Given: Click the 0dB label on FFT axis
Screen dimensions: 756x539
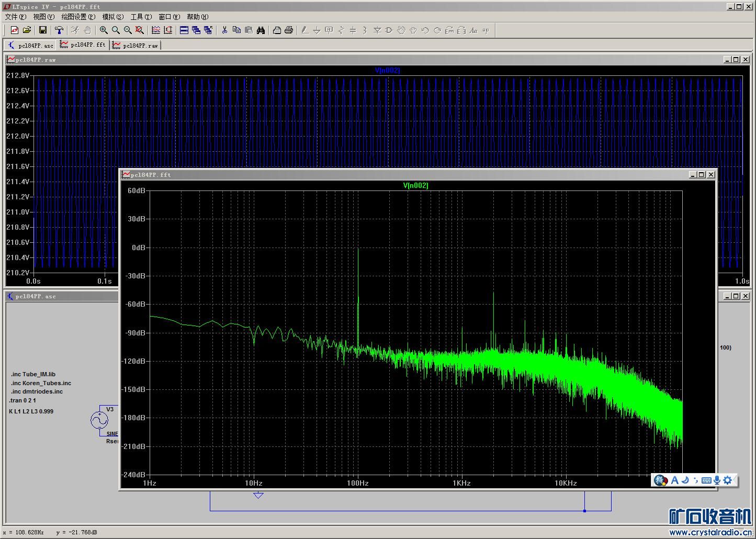Looking at the screenshot, I should 139,248.
